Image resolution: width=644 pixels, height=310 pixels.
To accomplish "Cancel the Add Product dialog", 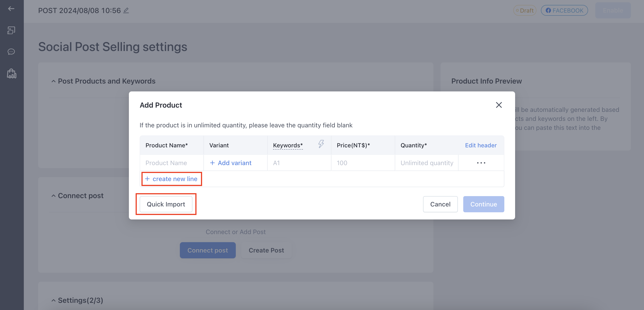I will tap(440, 204).
